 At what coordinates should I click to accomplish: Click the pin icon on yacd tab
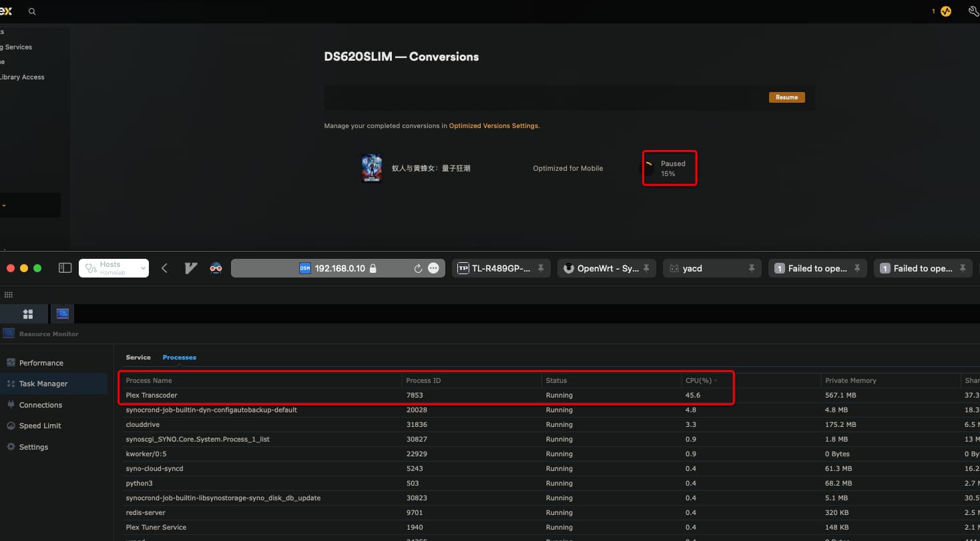pos(751,268)
